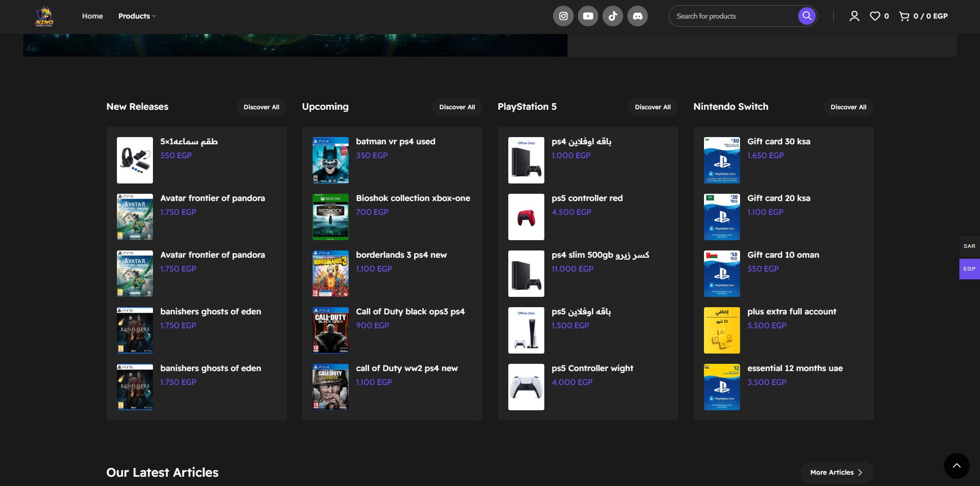Open the YouTube channel icon
This screenshot has height=486, width=980.
[x=588, y=16]
